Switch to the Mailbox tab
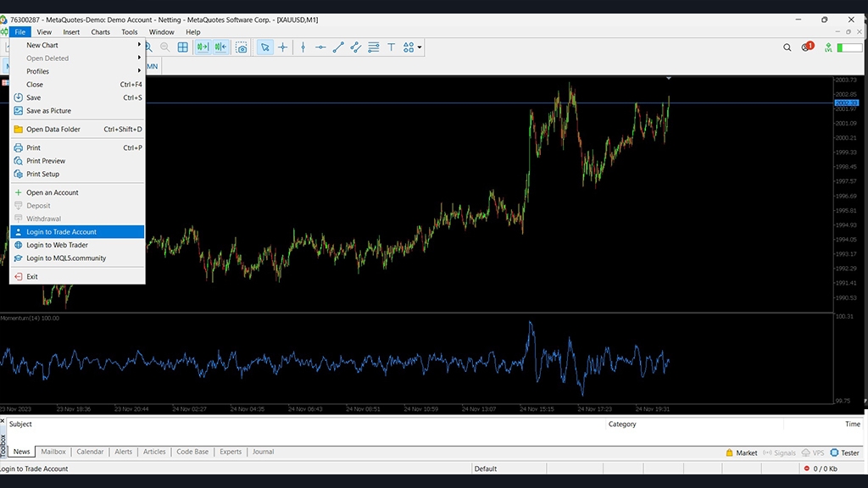The image size is (868, 488). 53,452
